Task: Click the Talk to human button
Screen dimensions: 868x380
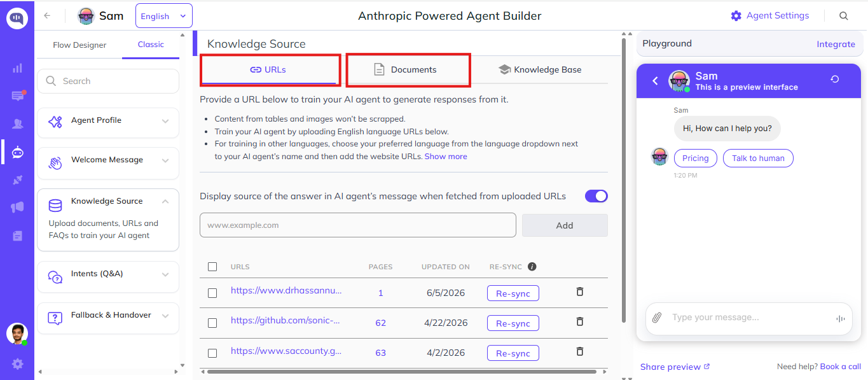Action: 758,158
